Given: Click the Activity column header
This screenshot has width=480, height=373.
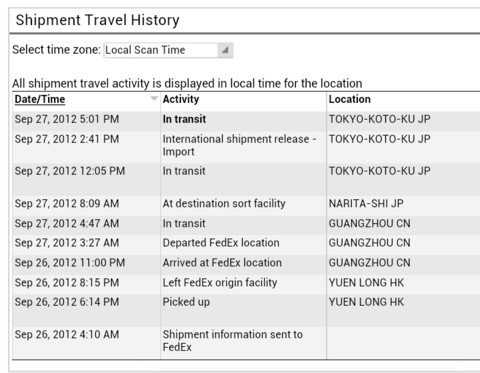Looking at the screenshot, I should pos(181,99).
